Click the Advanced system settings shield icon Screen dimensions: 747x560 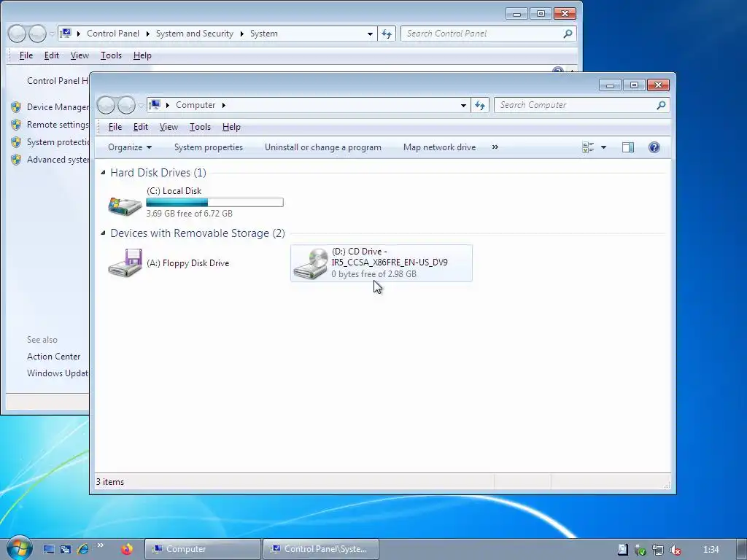click(16, 160)
